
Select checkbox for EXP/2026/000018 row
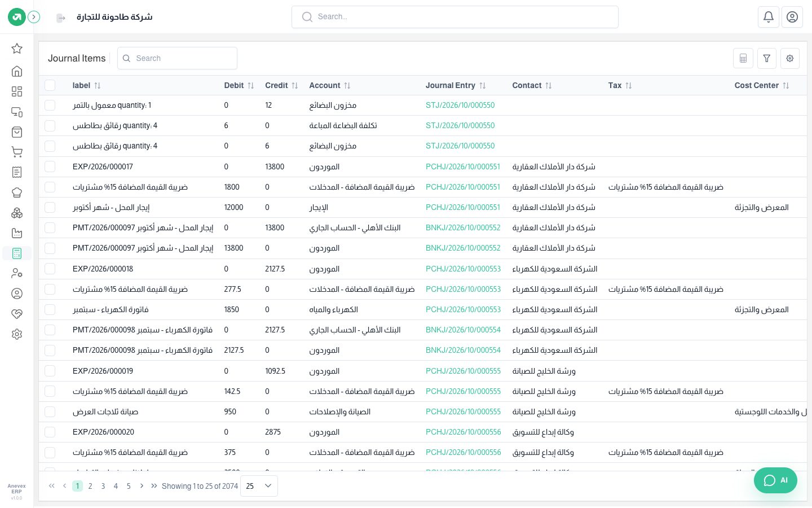coord(50,269)
